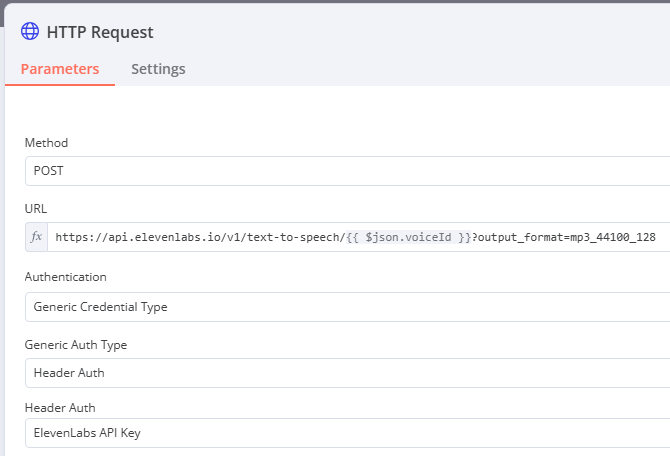Expand the Authentication dropdown showing Generic Credential Type
The image size is (670, 456).
click(347, 307)
